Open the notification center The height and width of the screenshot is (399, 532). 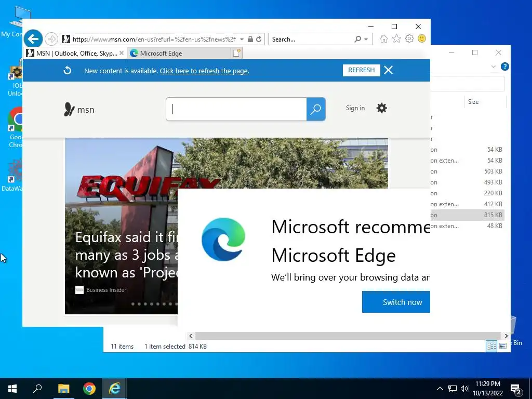point(516,389)
